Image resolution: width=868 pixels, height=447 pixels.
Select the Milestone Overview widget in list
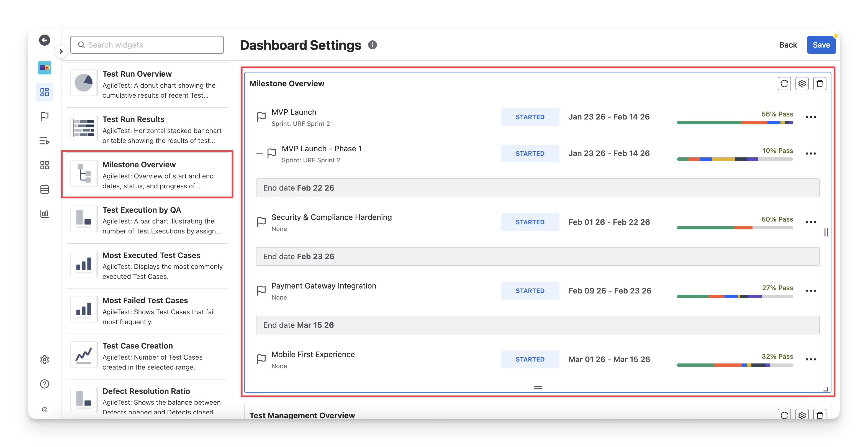click(147, 174)
